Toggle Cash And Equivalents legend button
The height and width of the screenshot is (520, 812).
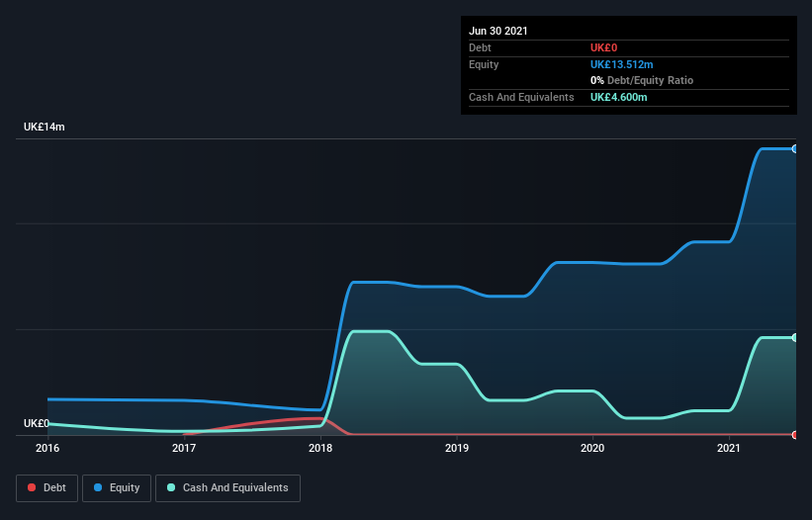tap(227, 488)
